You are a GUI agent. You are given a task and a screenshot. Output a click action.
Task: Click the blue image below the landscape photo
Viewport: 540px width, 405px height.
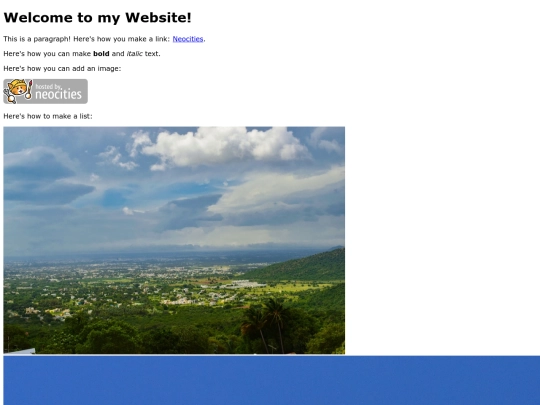(271, 380)
